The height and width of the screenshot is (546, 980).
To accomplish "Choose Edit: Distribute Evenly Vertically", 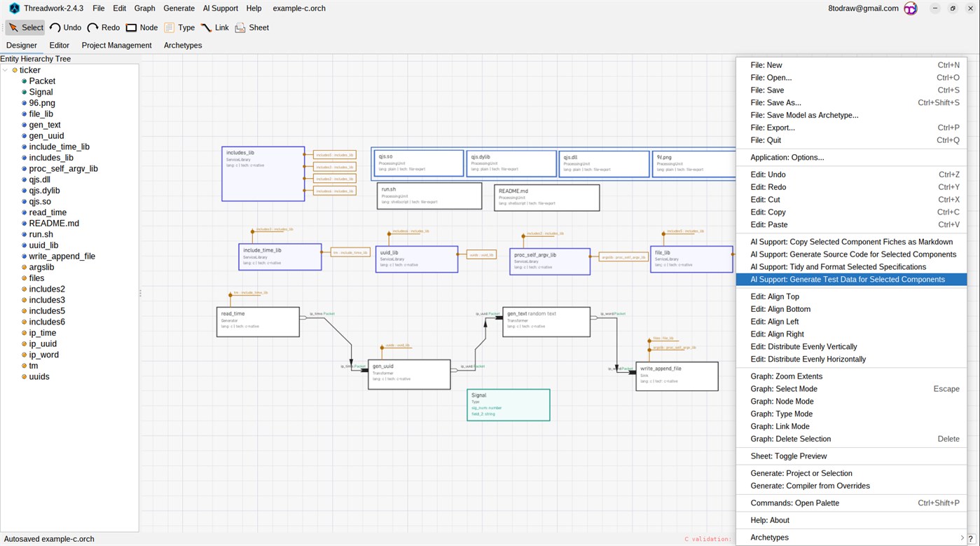I will click(851, 347).
